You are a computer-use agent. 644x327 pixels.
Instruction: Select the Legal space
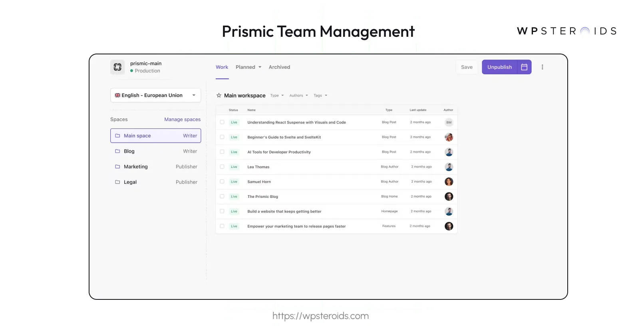click(155, 182)
